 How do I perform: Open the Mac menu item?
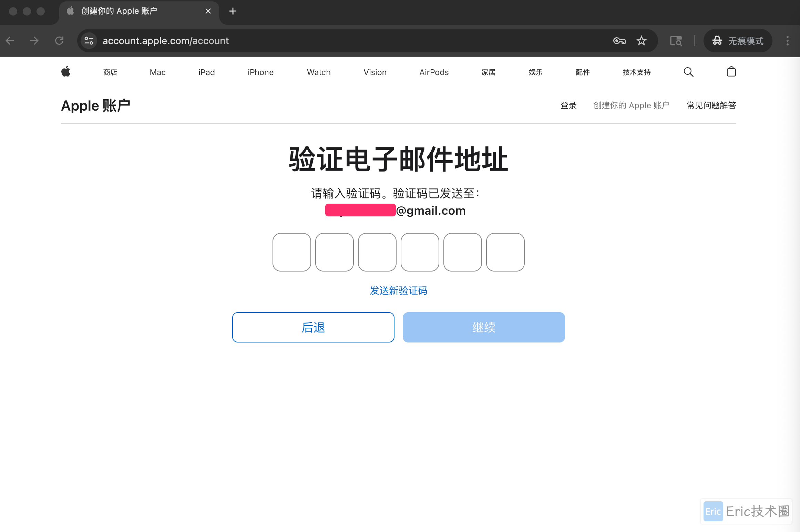click(x=158, y=72)
